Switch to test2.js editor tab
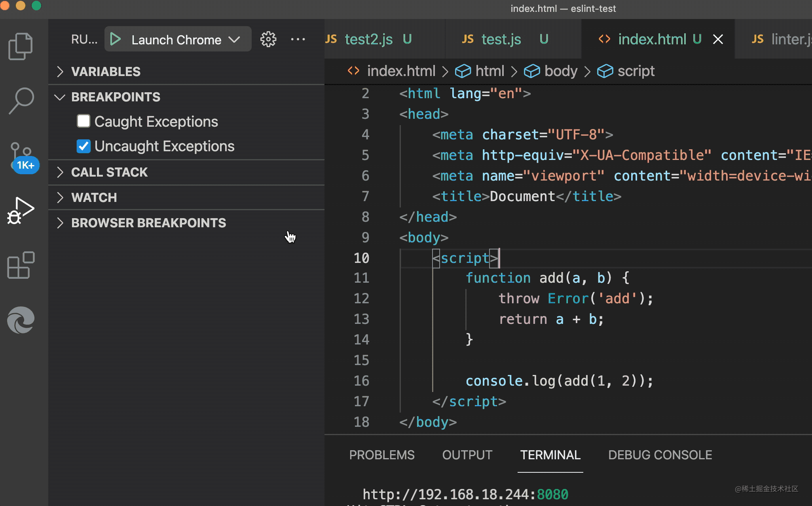The width and height of the screenshot is (812, 506). coord(368,39)
